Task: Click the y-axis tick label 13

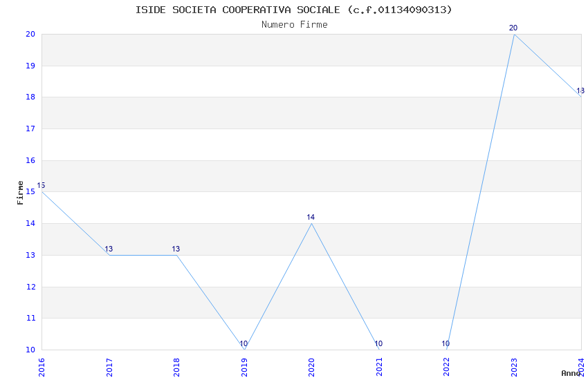Action: pyautogui.click(x=30, y=255)
